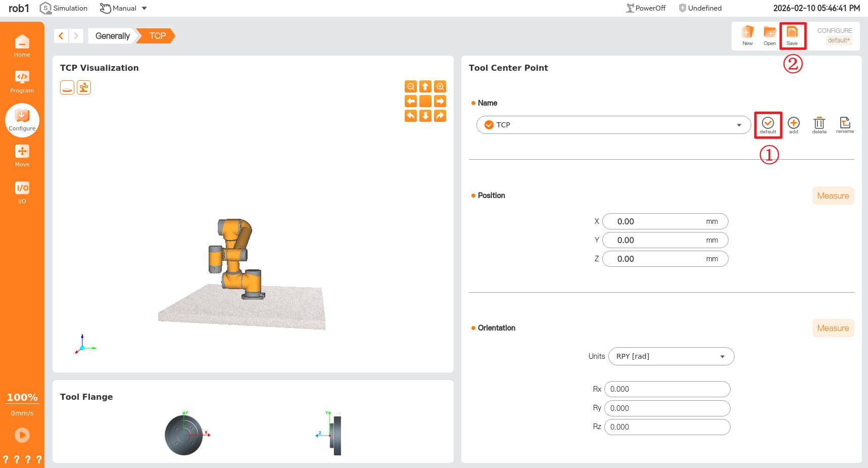Image resolution: width=868 pixels, height=468 pixels.
Task: Click the add TCP icon
Action: 793,124
